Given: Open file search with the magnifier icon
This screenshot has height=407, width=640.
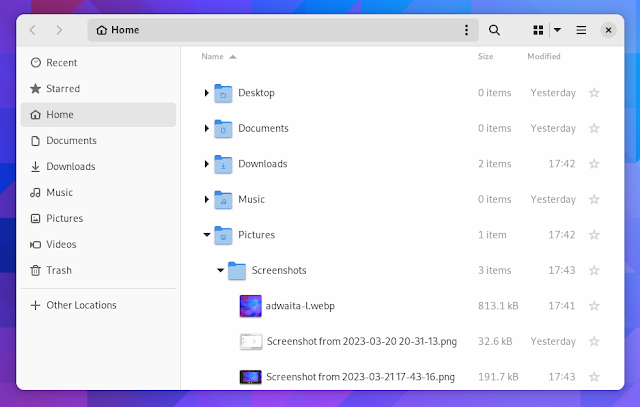Looking at the screenshot, I should (x=494, y=30).
